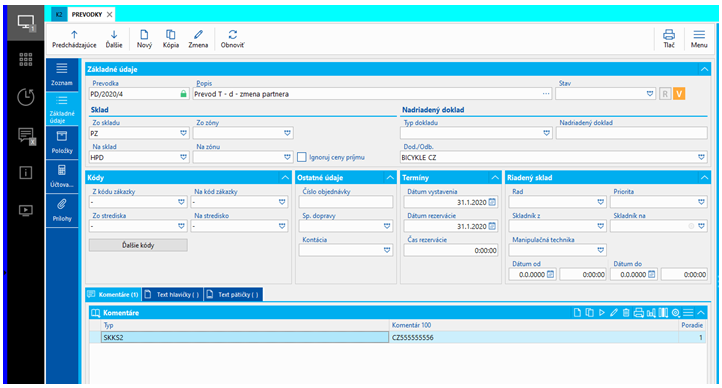The width and height of the screenshot is (722, 388).
Task: Switch to Text hlavičky tab
Action: pyautogui.click(x=173, y=295)
